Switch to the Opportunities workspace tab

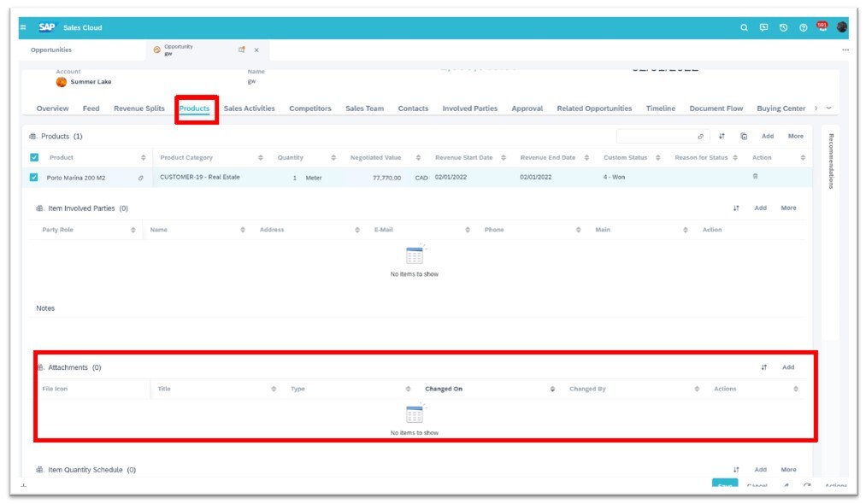click(x=50, y=50)
